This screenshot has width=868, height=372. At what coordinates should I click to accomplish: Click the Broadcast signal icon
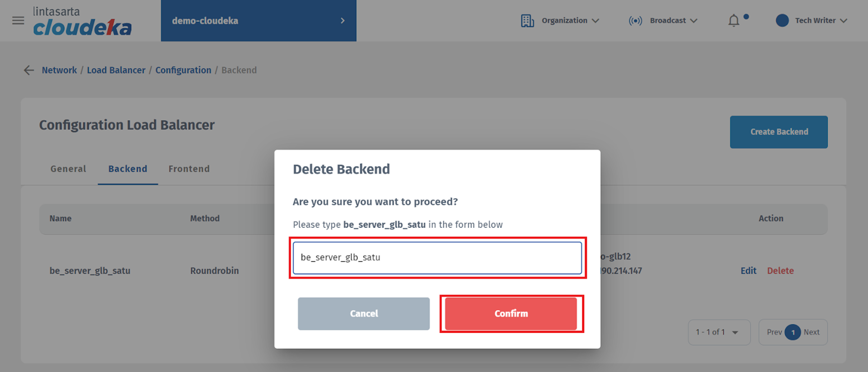tap(635, 20)
